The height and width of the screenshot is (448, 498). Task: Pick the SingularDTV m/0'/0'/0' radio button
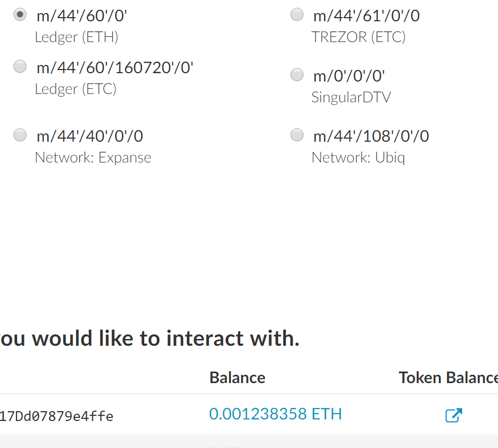(x=297, y=75)
